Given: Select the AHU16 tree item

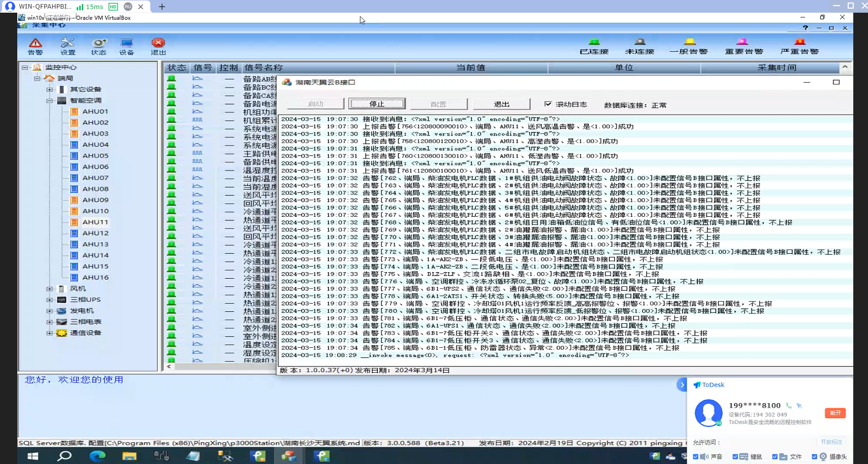Looking at the screenshot, I should pyautogui.click(x=95, y=277).
